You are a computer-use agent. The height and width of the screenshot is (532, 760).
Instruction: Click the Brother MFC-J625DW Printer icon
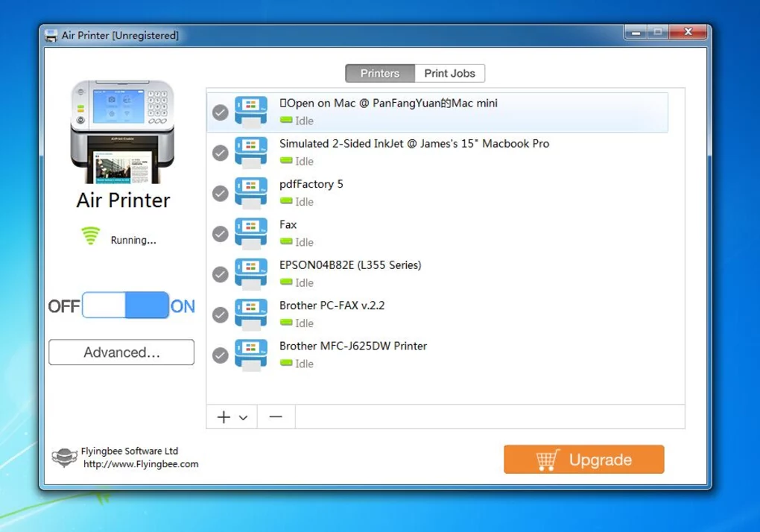[250, 354]
